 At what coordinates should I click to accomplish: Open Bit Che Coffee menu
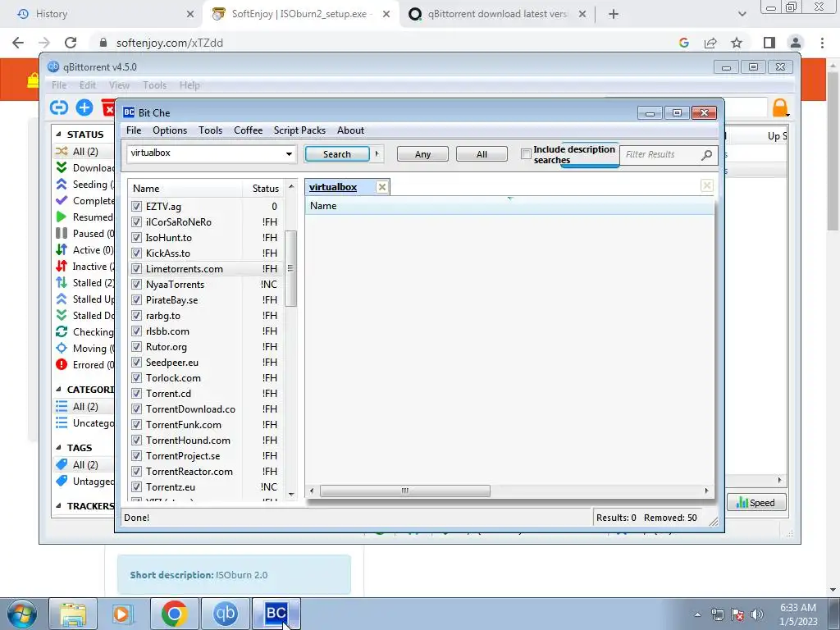point(248,130)
